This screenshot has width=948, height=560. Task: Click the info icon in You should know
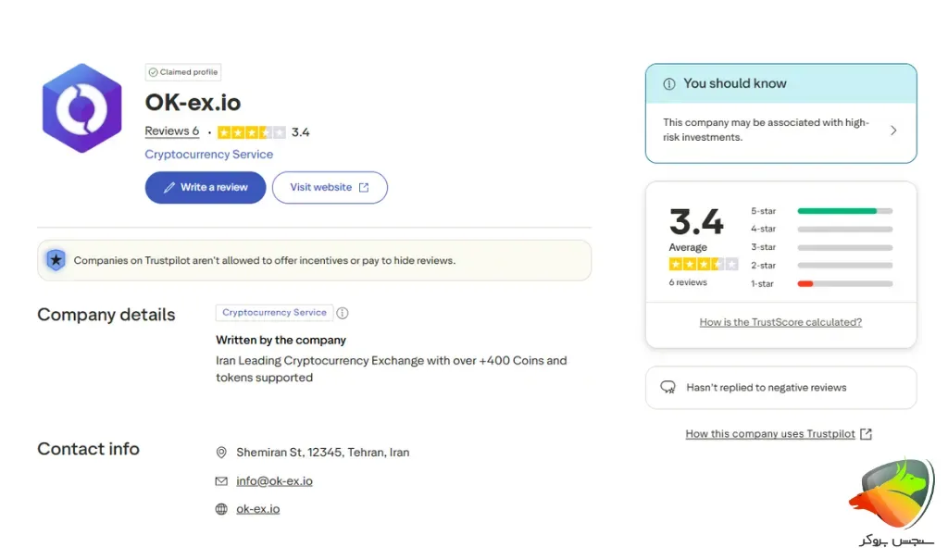669,84
